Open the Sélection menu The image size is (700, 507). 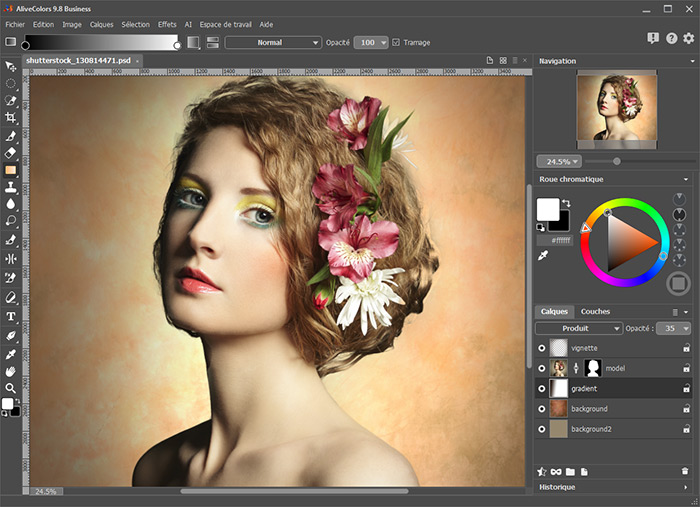[x=136, y=25]
